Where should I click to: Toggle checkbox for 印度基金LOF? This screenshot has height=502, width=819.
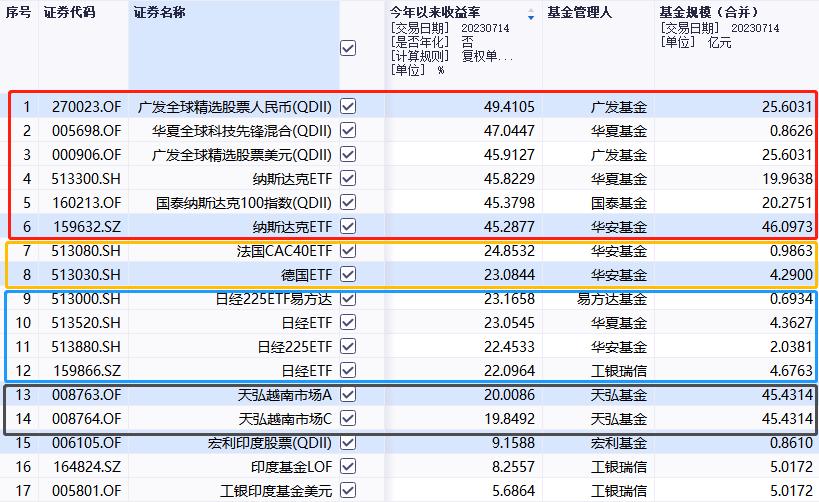click(348, 467)
